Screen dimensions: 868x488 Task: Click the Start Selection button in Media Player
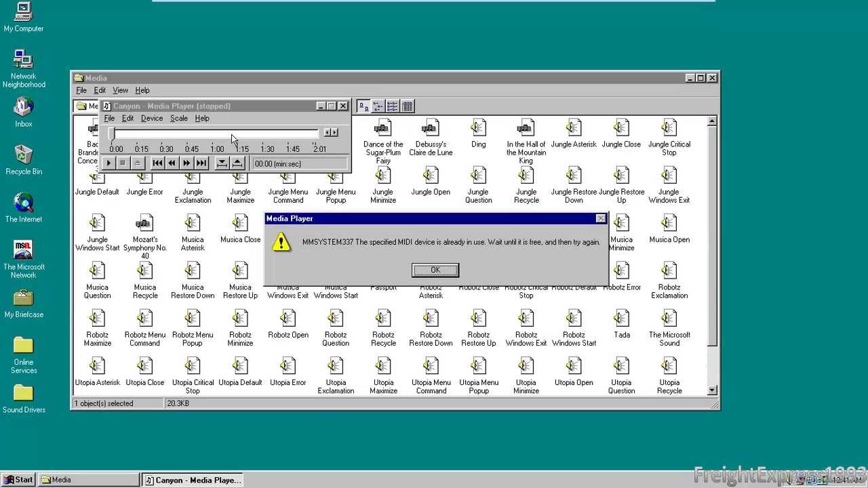point(222,163)
